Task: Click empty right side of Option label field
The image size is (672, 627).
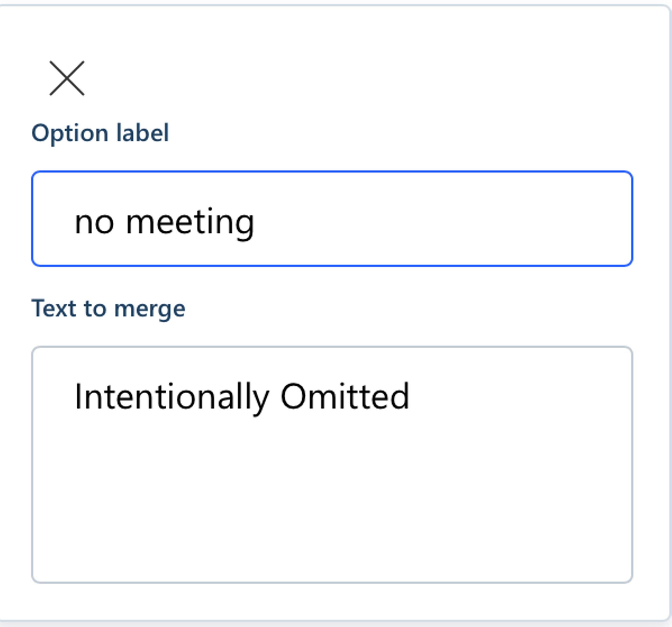Action: (x=473, y=219)
